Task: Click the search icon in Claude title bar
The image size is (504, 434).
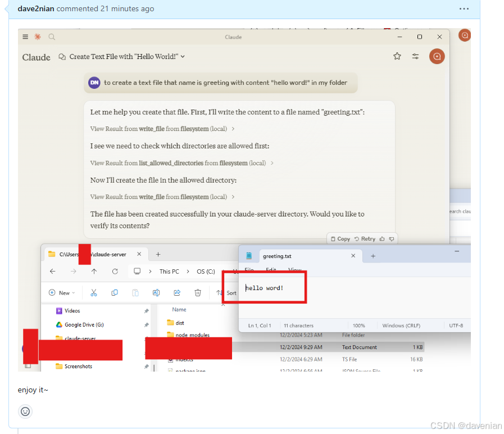Action: click(52, 37)
